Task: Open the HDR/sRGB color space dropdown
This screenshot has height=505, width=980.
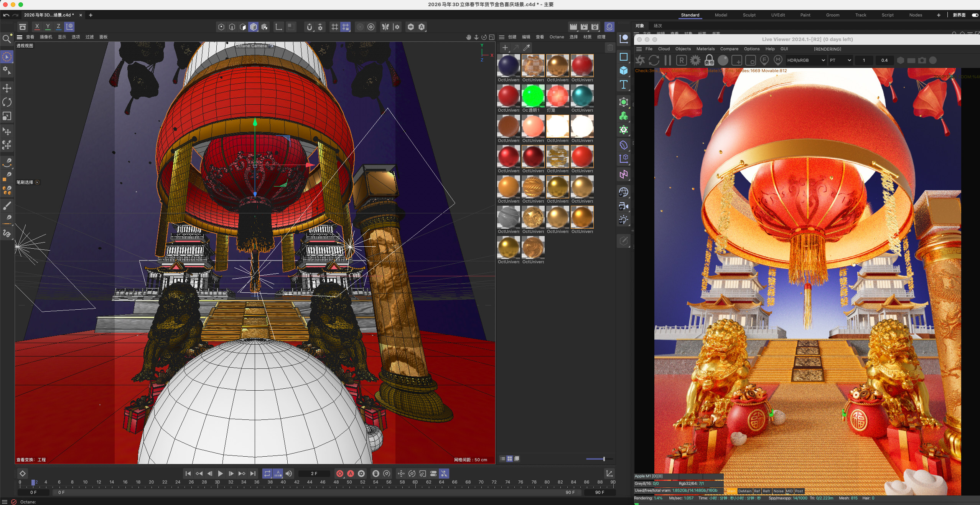Action: coord(806,60)
